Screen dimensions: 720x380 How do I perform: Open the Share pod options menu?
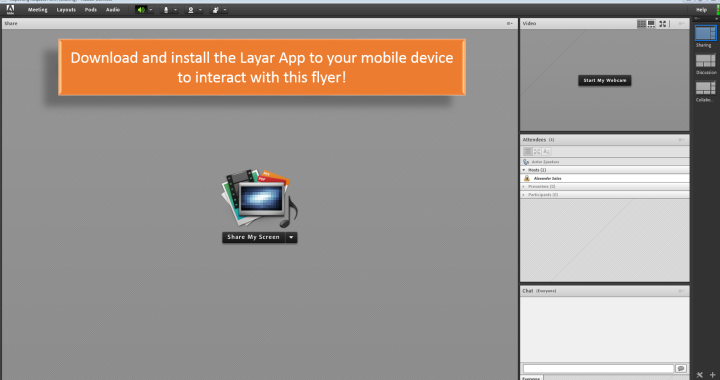[x=510, y=23]
